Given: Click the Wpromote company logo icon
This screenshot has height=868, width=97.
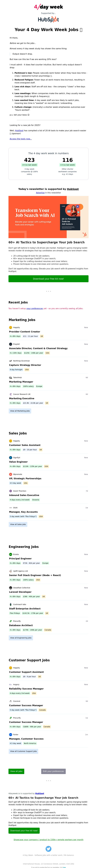Looking at the screenshot, I should 10,474.
